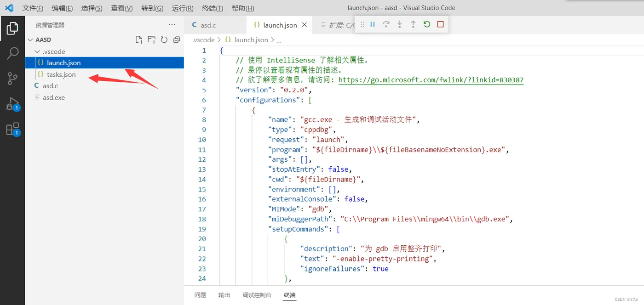Screen dimensions: 644x305
Task: Collapse all folders in explorer
Action: 176,40
